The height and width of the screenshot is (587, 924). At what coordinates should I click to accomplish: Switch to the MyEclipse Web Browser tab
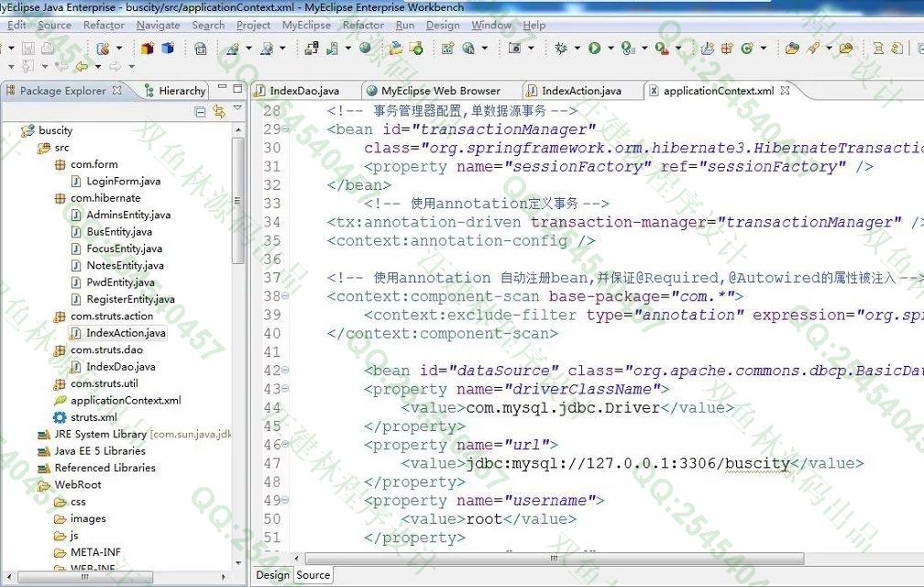440,91
